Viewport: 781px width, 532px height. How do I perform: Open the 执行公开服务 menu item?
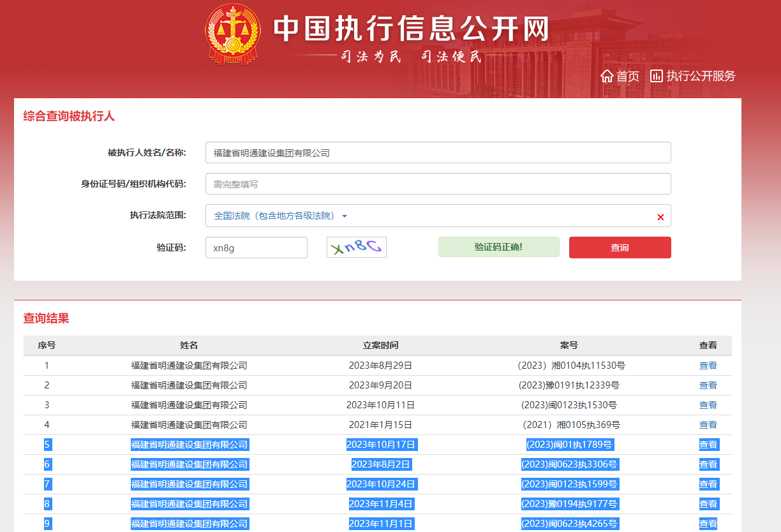tap(701, 76)
